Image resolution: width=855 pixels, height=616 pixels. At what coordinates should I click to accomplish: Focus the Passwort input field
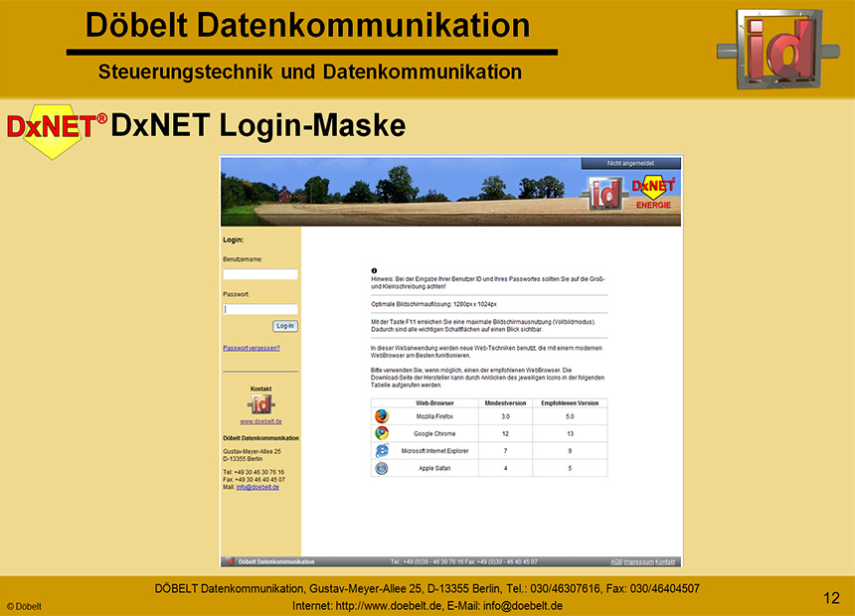[x=260, y=309]
